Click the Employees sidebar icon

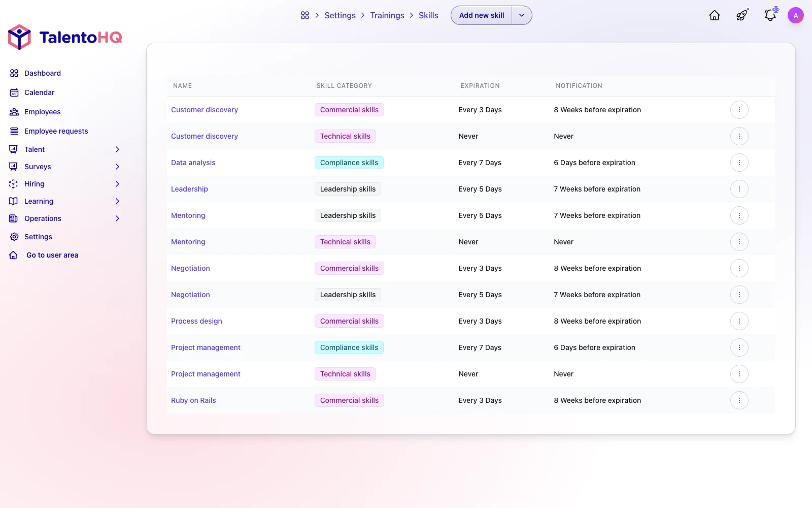click(14, 112)
